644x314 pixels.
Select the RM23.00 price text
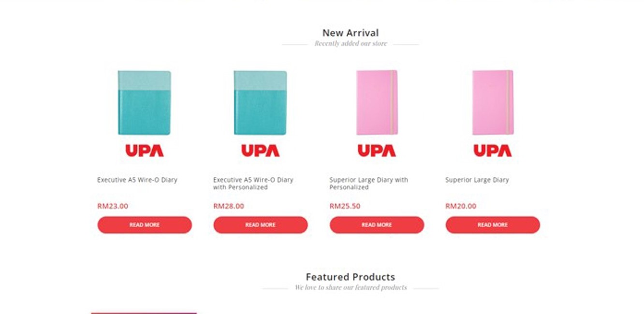(113, 206)
